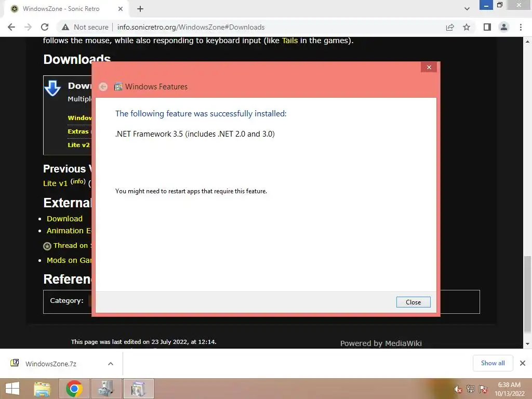
Task: Open Mods on Ga... link
Action: point(69,260)
